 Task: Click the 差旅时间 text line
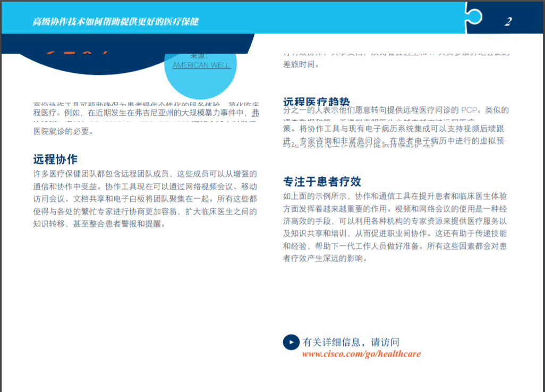[301, 64]
